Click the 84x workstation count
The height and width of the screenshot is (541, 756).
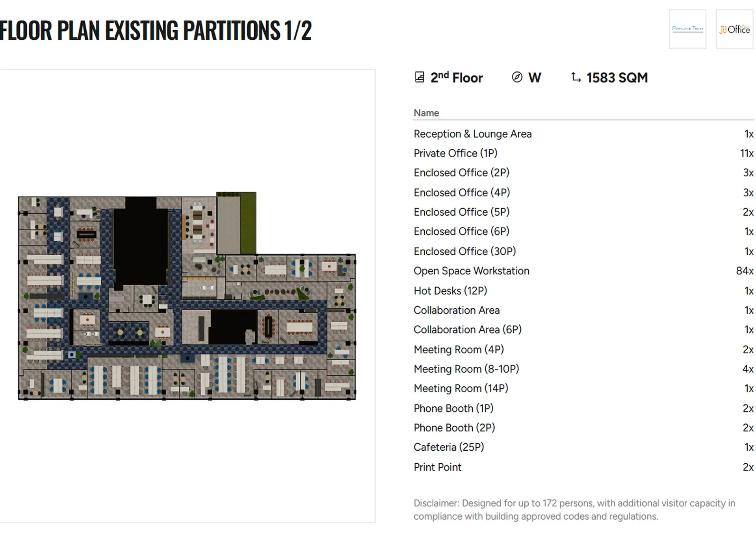[744, 271]
